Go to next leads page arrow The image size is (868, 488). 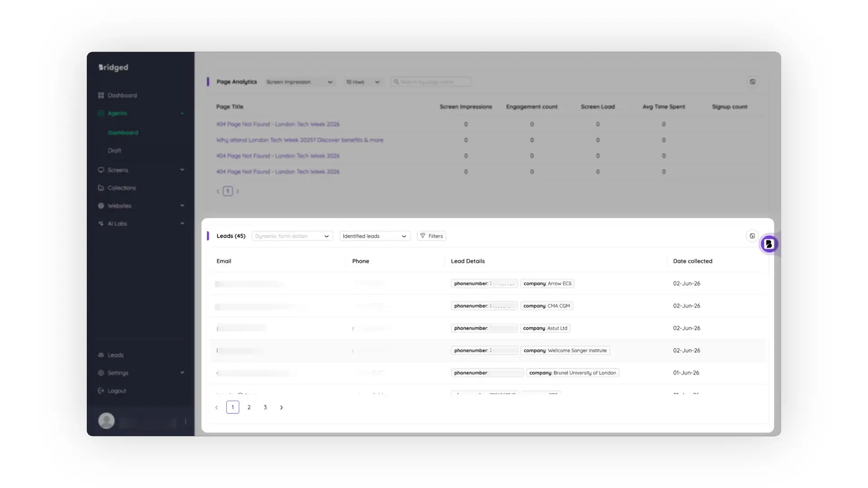point(282,408)
